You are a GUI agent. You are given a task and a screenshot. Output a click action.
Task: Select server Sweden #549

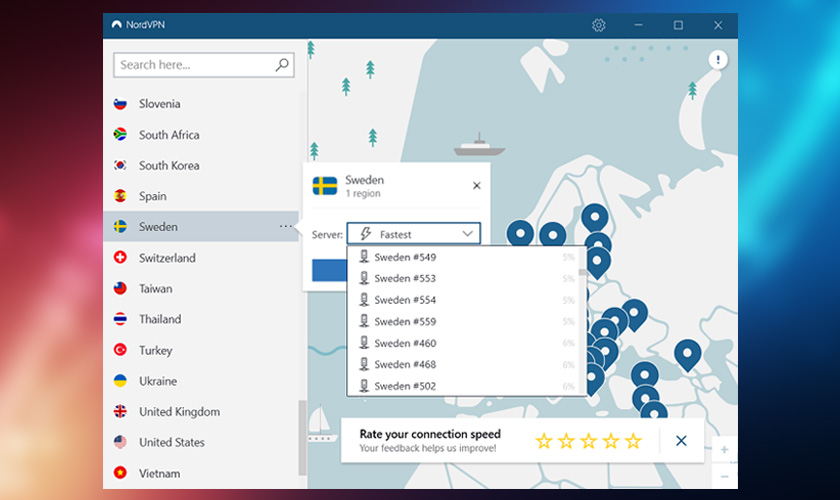pyautogui.click(x=463, y=257)
